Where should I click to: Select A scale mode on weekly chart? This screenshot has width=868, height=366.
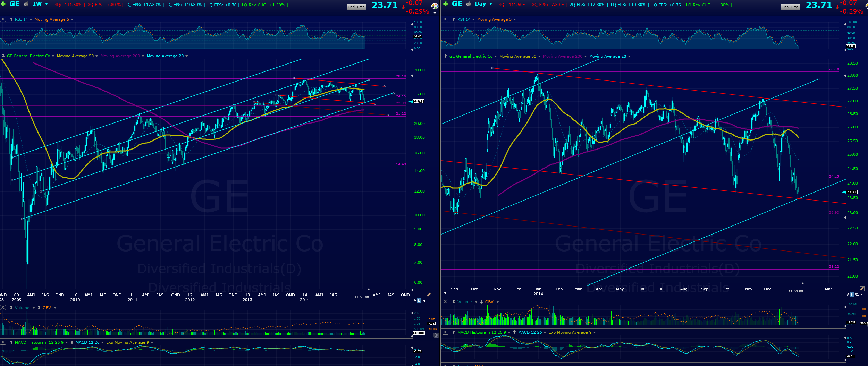click(415, 300)
